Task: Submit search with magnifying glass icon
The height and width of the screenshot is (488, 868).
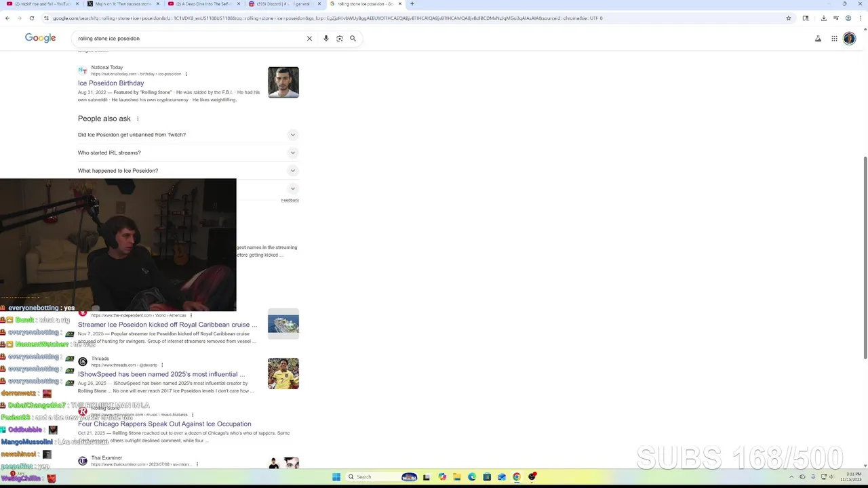Action: [353, 39]
